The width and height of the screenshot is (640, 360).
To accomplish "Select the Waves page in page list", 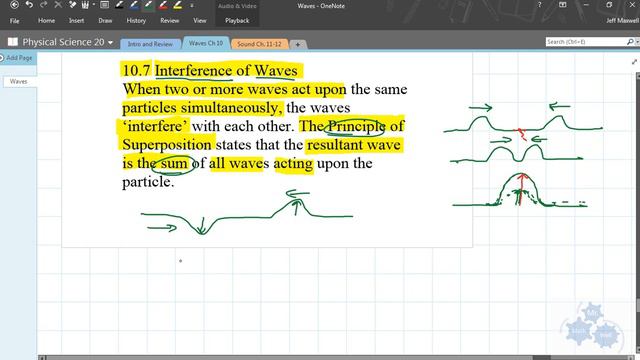I will [19, 82].
